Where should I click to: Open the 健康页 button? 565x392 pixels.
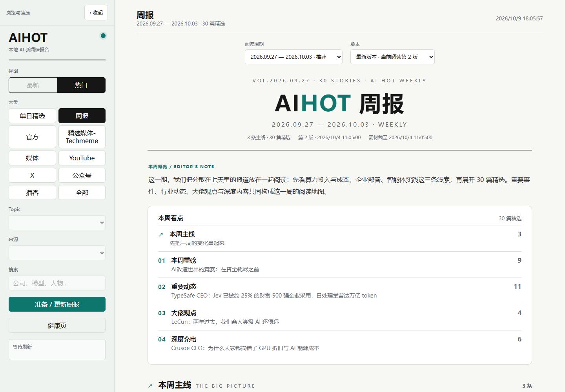coord(57,325)
